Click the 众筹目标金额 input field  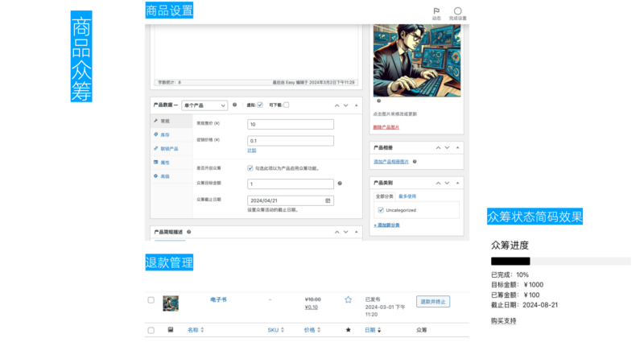[x=291, y=184]
